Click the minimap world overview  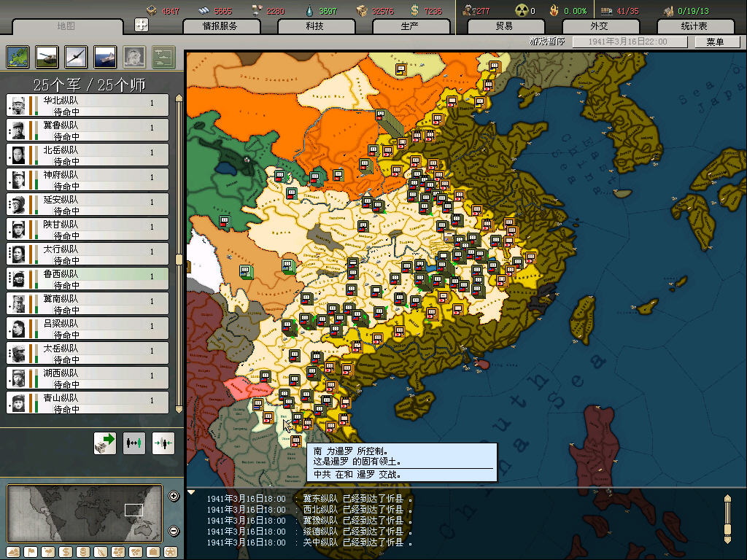click(85, 514)
